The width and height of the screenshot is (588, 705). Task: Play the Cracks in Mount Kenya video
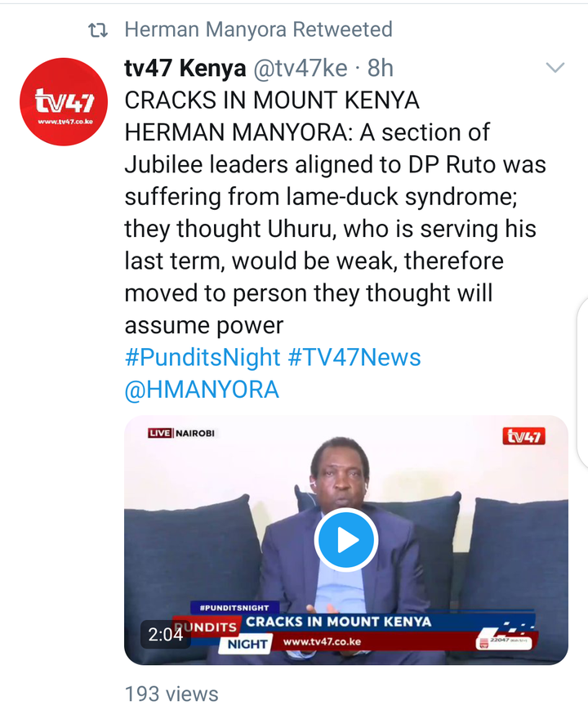click(345, 539)
